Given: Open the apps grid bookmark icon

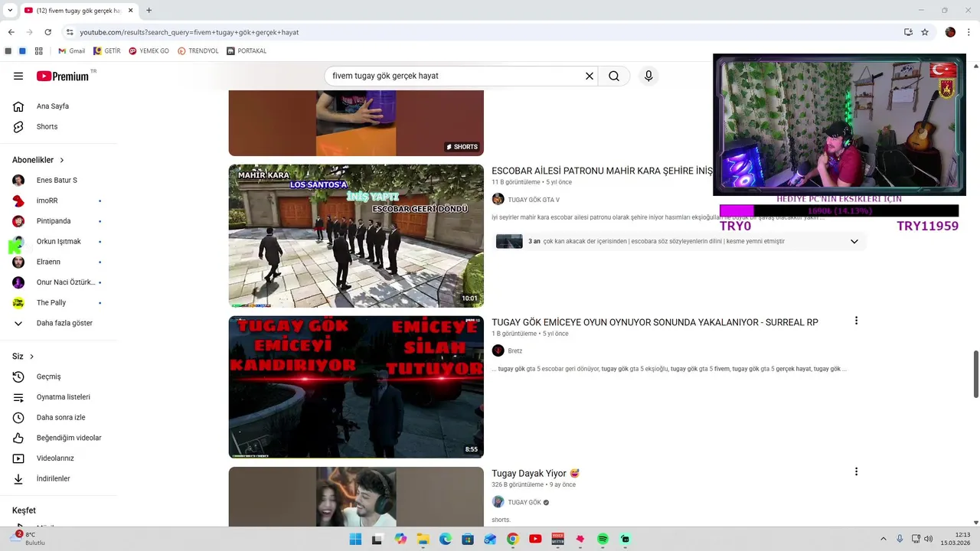Looking at the screenshot, I should (39, 51).
